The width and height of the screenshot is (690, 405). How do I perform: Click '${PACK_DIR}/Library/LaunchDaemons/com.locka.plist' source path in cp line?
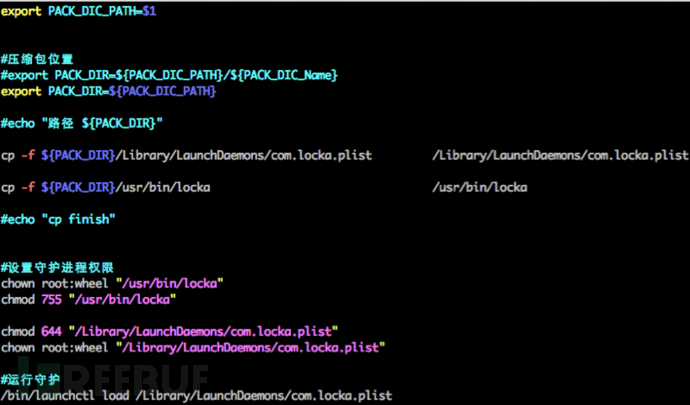click(x=207, y=155)
